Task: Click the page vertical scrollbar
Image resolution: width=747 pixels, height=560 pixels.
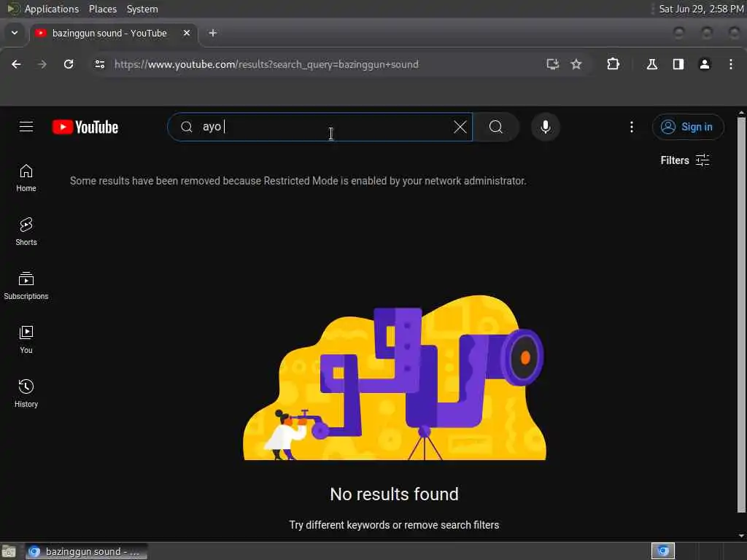Action: pyautogui.click(x=741, y=314)
